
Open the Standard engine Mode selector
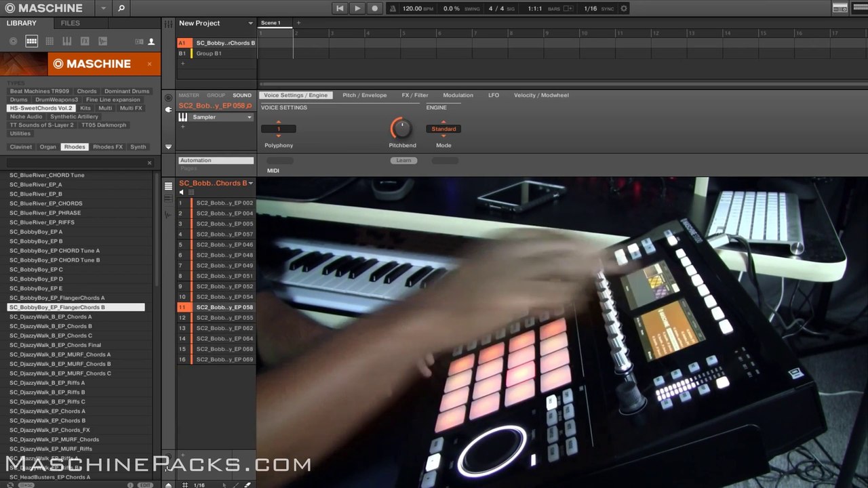(443, 129)
